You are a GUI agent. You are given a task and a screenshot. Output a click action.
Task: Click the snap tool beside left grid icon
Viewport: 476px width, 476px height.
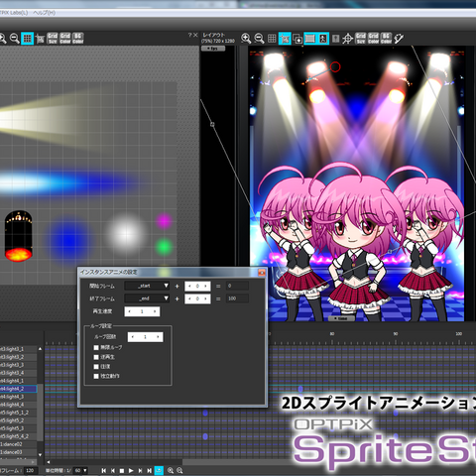40,39
